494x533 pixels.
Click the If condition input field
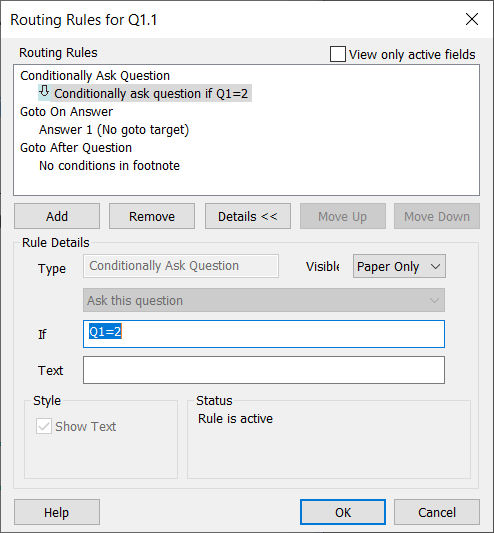[x=264, y=334]
